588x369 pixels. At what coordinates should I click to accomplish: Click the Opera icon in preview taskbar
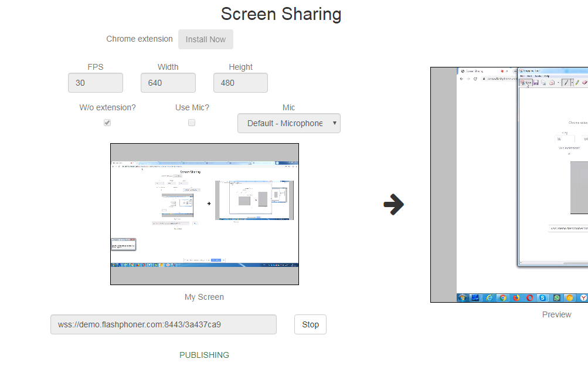click(529, 297)
